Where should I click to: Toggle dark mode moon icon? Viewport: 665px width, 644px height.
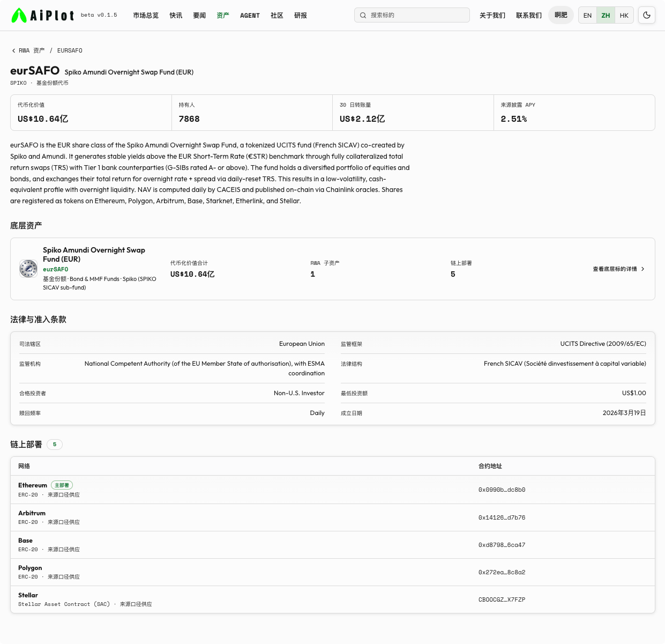pos(647,15)
